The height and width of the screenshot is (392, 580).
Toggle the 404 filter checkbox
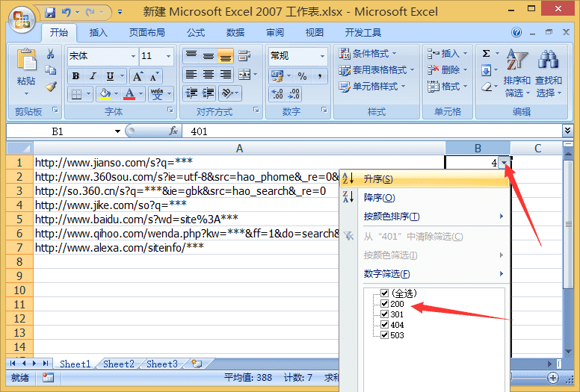(x=385, y=325)
